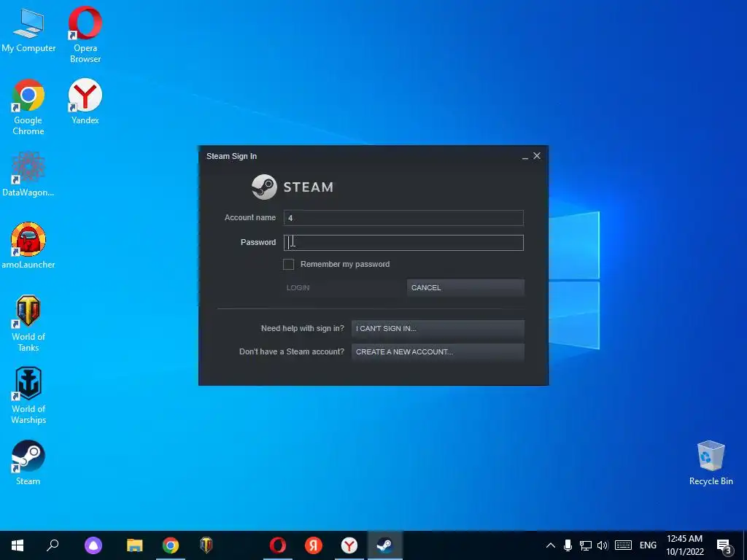Open the My Computer desktop icon
This screenshot has height=560, width=747.
click(x=28, y=30)
